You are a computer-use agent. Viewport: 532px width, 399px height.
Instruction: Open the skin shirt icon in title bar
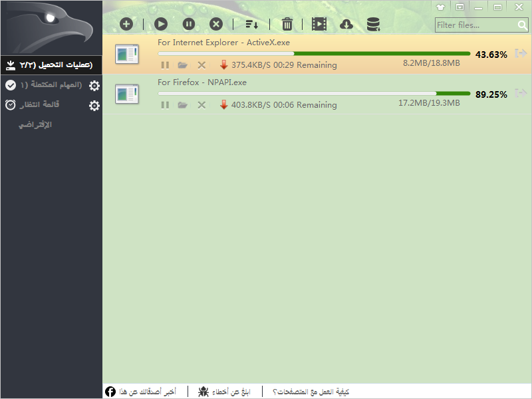pos(441,7)
